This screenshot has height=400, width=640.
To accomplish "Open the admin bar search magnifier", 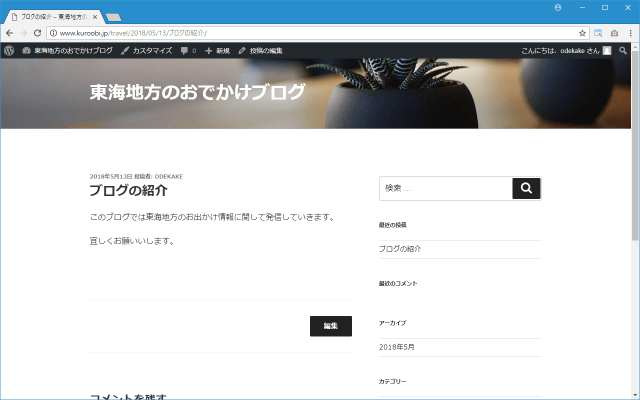I will click(622, 51).
